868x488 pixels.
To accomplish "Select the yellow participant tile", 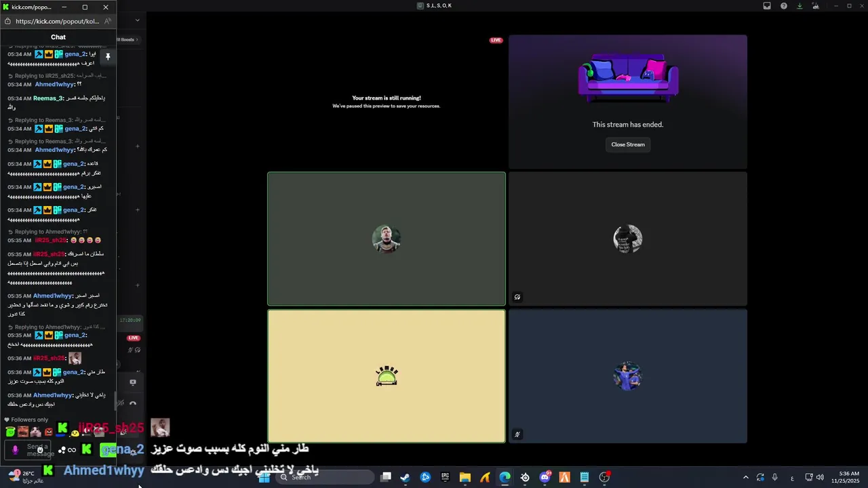I will 387,376.
